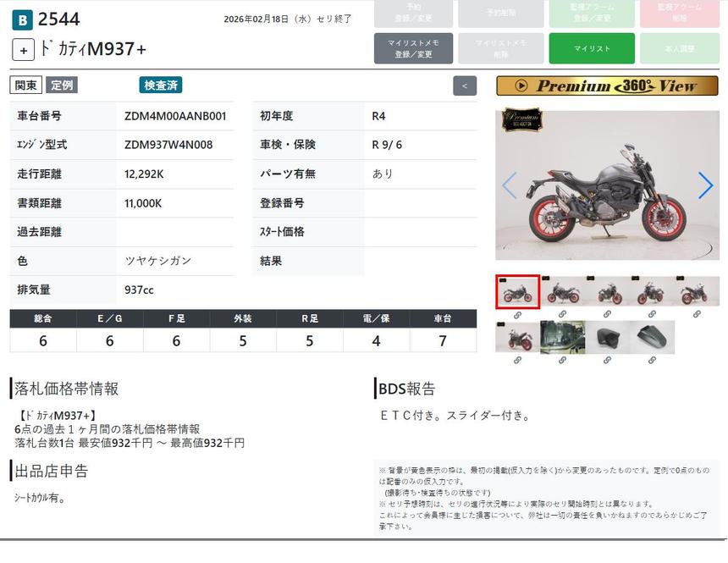
Task: Click the 関東 region tag
Action: click(26, 85)
